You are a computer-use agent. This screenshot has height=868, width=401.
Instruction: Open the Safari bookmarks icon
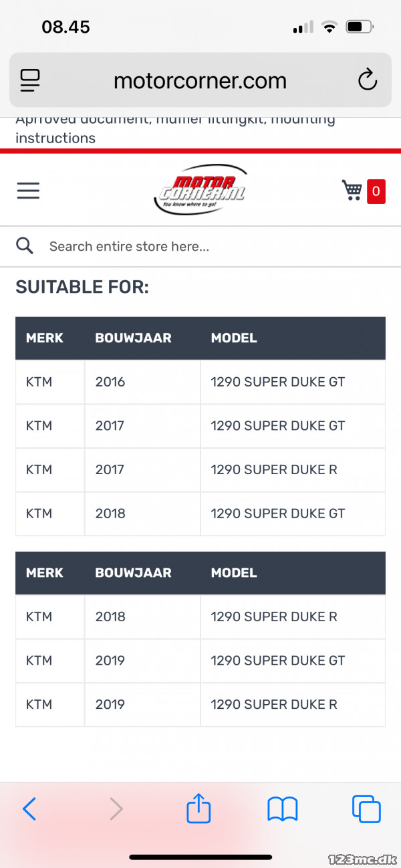(283, 809)
